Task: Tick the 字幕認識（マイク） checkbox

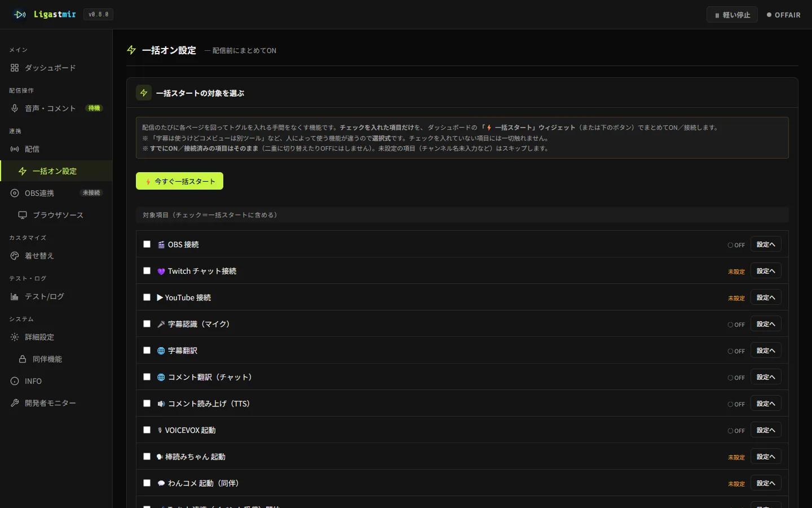Action: tap(147, 324)
